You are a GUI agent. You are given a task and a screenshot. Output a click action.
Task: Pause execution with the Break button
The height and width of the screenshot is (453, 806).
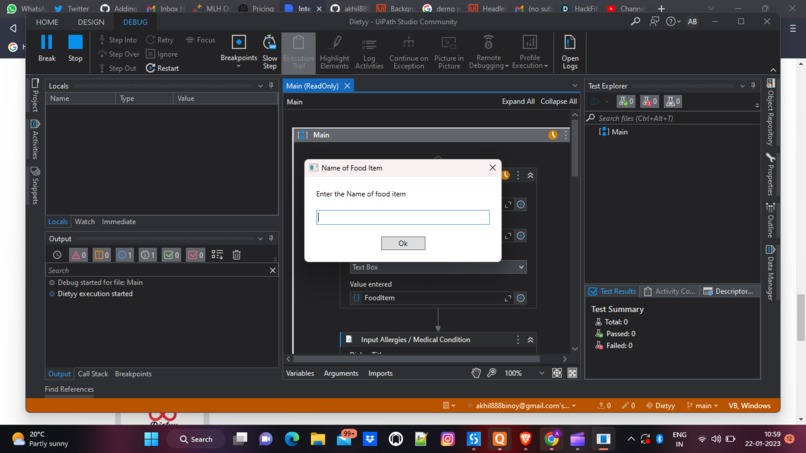click(46, 48)
